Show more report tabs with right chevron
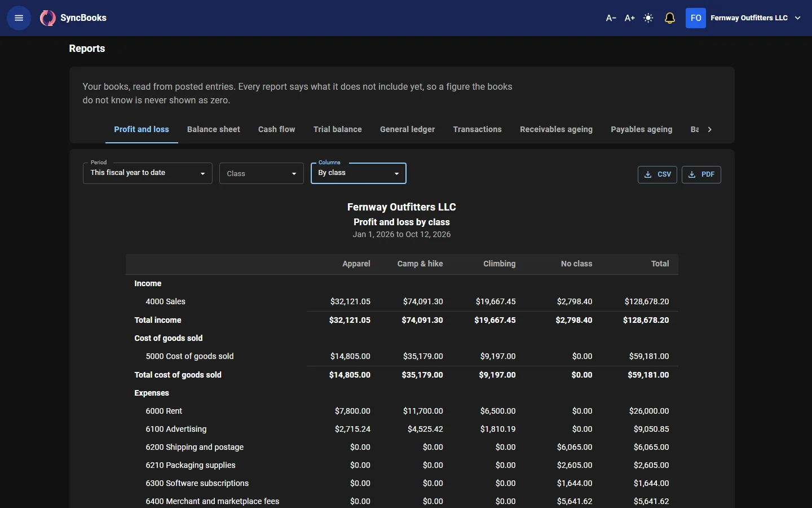 710,129
